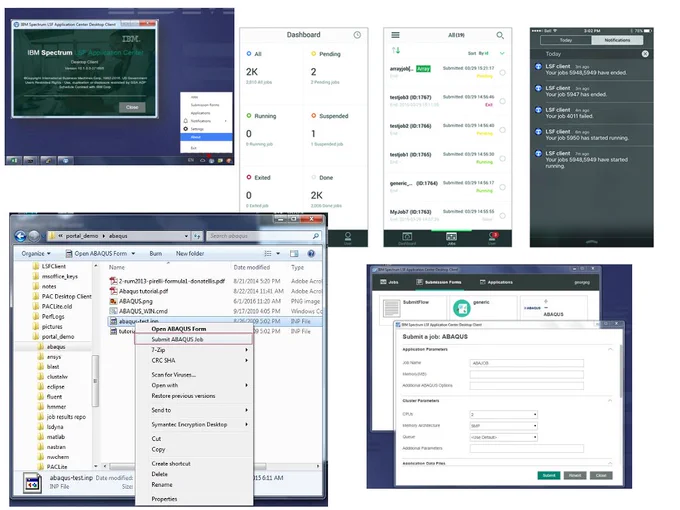Open the generic submission form icon
The width and height of the screenshot is (680, 510).
tap(462, 308)
